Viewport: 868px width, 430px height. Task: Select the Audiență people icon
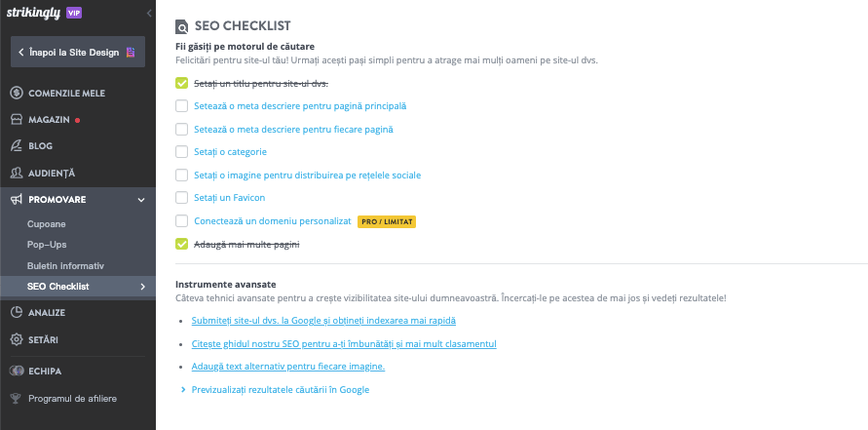17,173
